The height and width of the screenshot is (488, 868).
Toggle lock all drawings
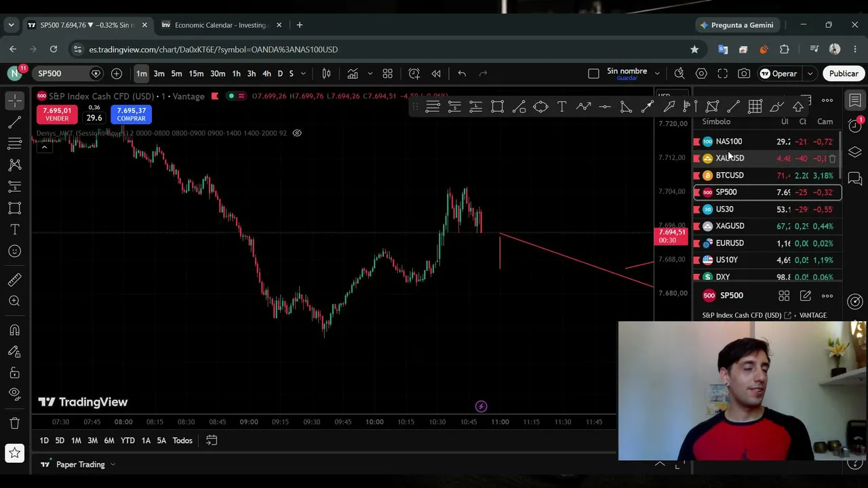coord(15,373)
